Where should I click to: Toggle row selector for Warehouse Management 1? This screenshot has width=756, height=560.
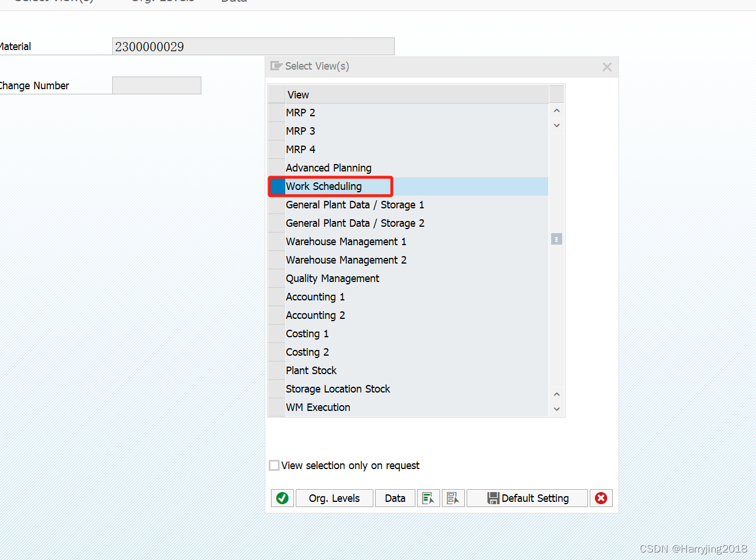277,242
